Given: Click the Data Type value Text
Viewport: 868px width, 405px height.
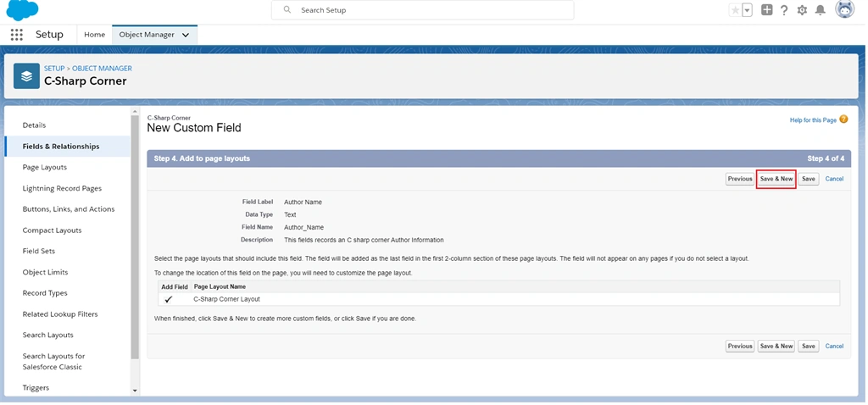Looking at the screenshot, I should click(290, 214).
